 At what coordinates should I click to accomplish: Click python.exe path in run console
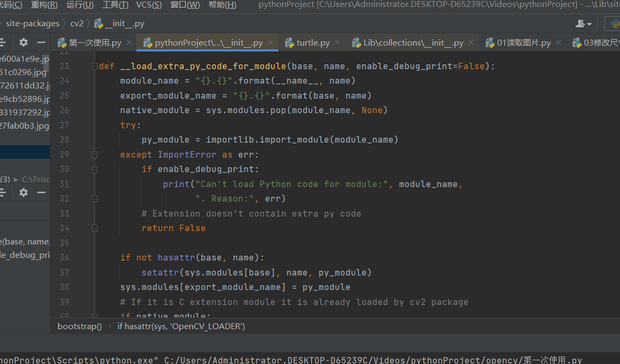pos(79,360)
